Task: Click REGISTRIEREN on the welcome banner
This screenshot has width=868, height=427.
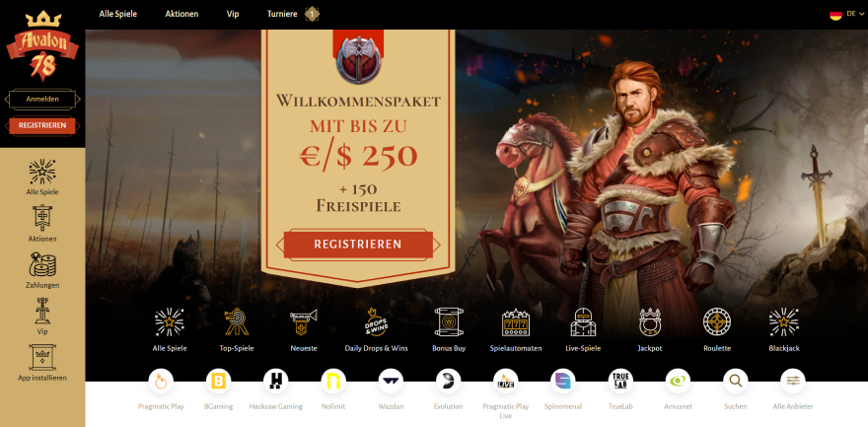Action: 358,245
